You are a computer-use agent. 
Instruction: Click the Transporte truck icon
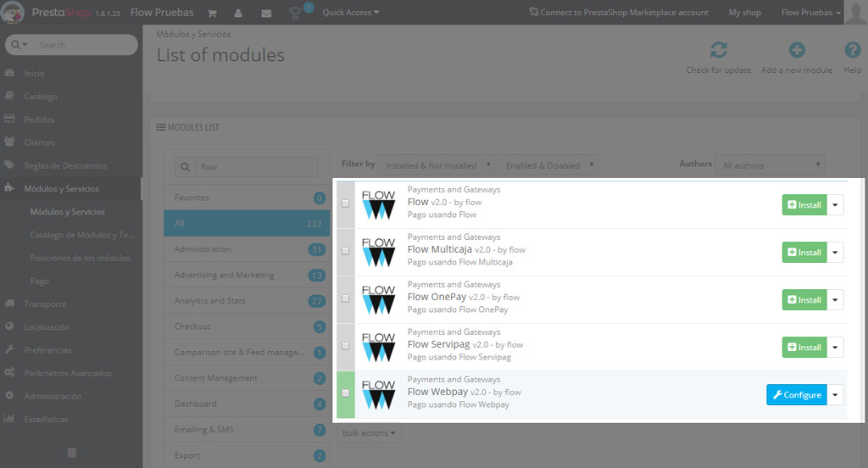click(x=9, y=304)
